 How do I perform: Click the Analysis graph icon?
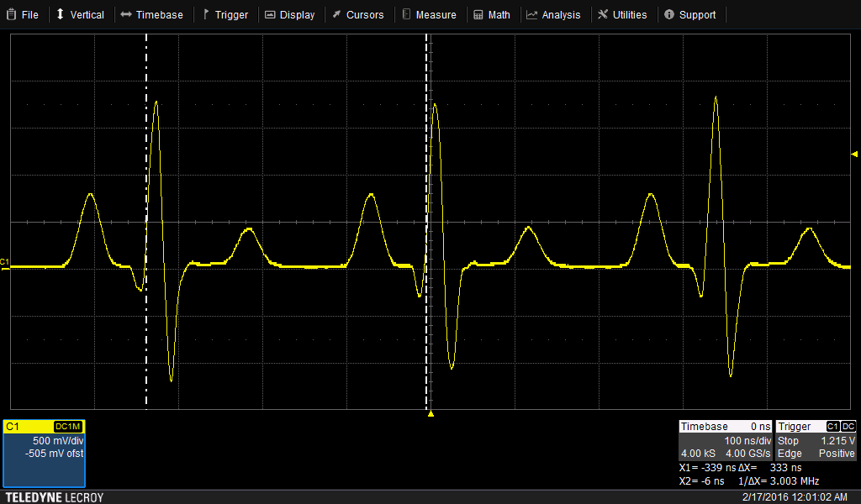(531, 14)
